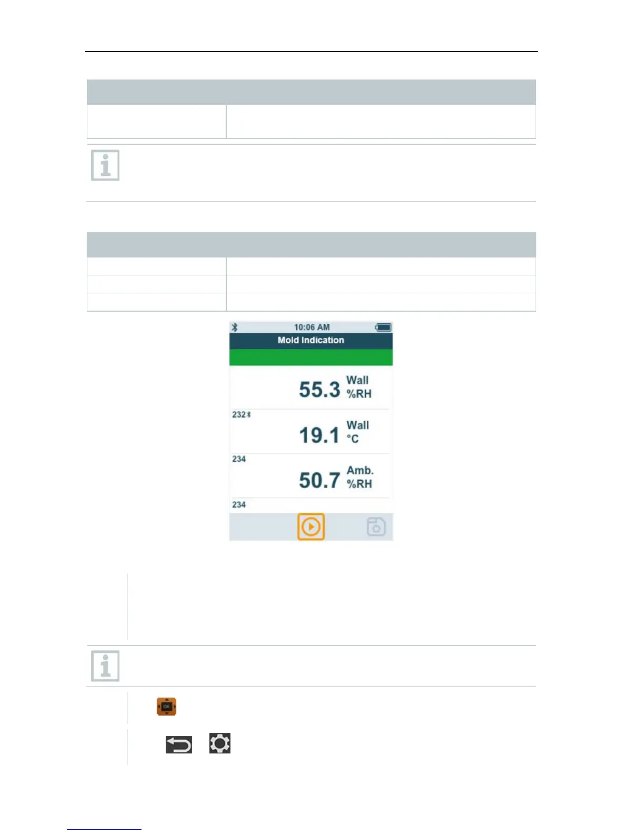Screen dimensions: 644x834
Task: Click the 232 probe identifier label
Action: point(239,415)
